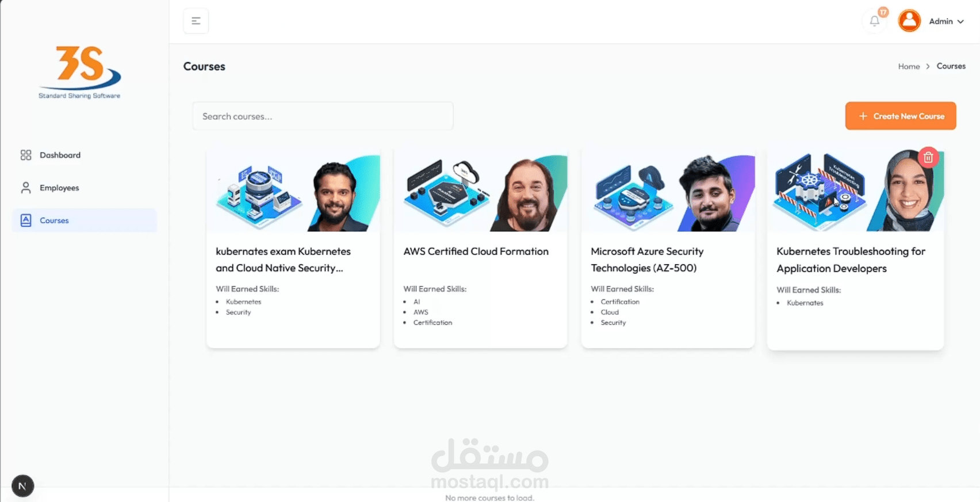
Task: Delete the Kubernetes Troubleshooting course via trash icon
Action: point(928,157)
